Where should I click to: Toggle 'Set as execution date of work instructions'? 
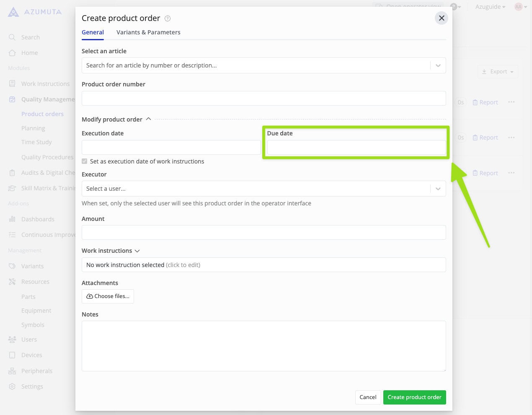tap(84, 161)
